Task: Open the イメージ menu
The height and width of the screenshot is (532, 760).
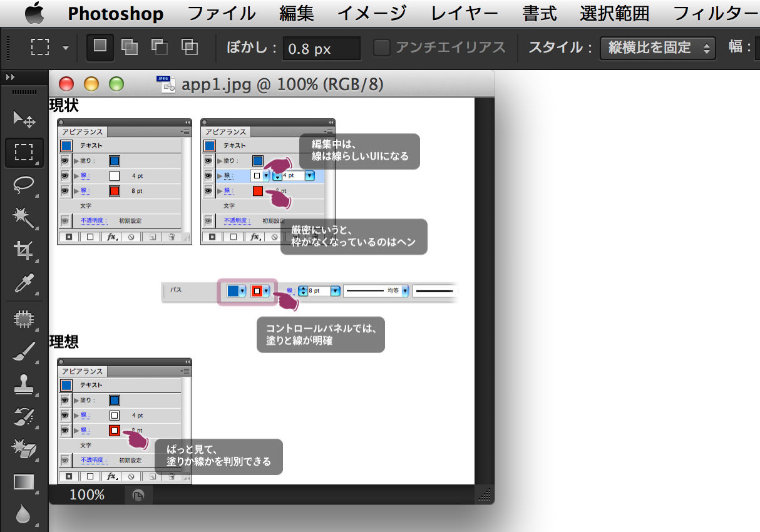Action: [372, 13]
